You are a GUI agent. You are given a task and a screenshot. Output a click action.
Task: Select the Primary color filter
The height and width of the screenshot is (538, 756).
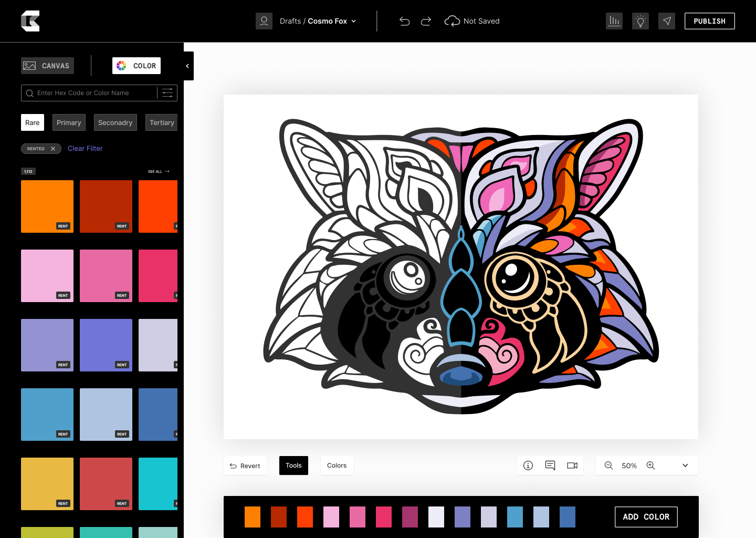(69, 122)
